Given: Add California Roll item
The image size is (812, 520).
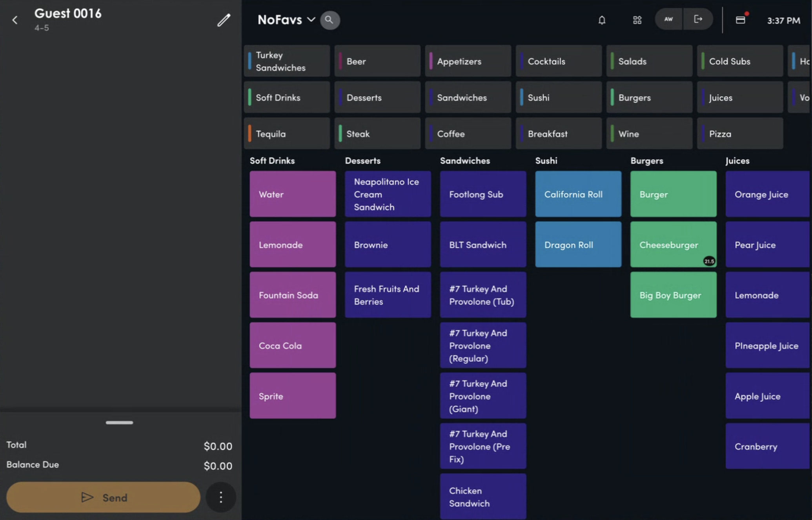Looking at the screenshot, I should point(578,194).
